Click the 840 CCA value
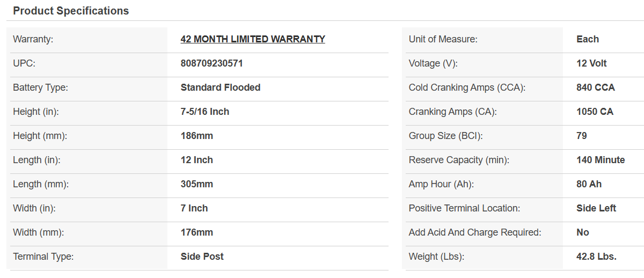The height and width of the screenshot is (278, 644). (596, 87)
